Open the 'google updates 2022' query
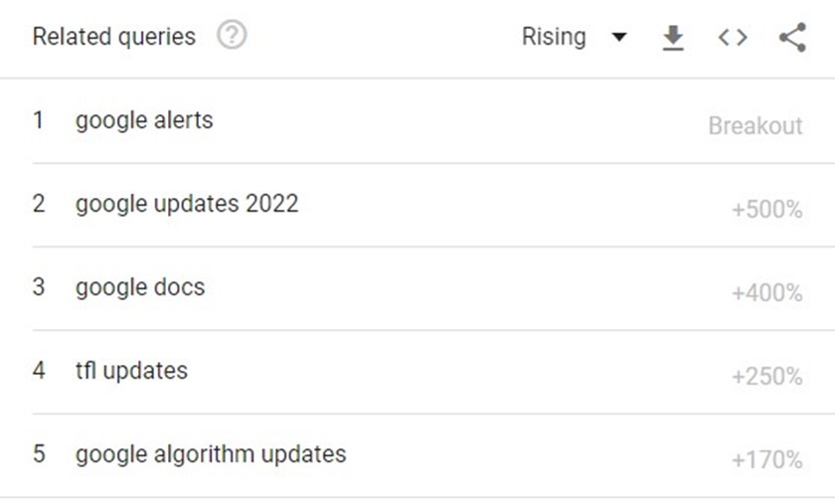Screen dimensions: 835x504 (x=187, y=204)
